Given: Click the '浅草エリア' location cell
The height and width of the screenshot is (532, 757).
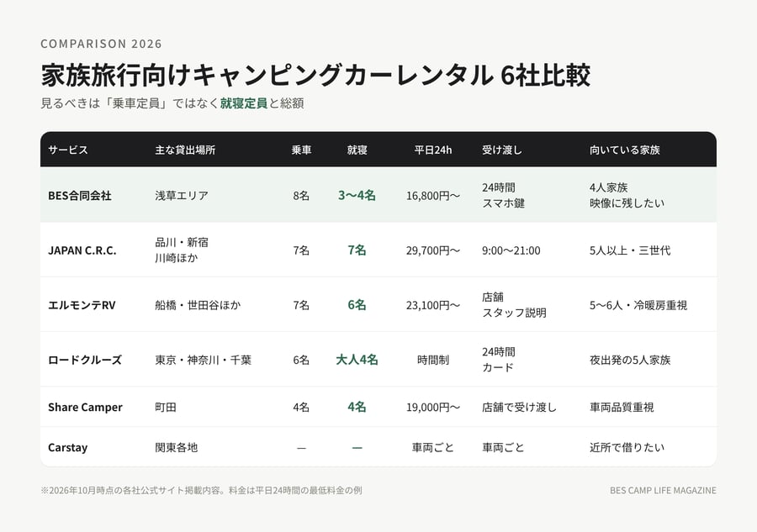Looking at the screenshot, I should (x=182, y=195).
